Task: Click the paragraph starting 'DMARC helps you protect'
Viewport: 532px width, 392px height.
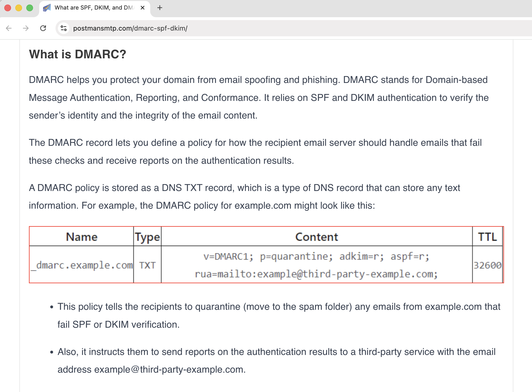Action: point(259,98)
